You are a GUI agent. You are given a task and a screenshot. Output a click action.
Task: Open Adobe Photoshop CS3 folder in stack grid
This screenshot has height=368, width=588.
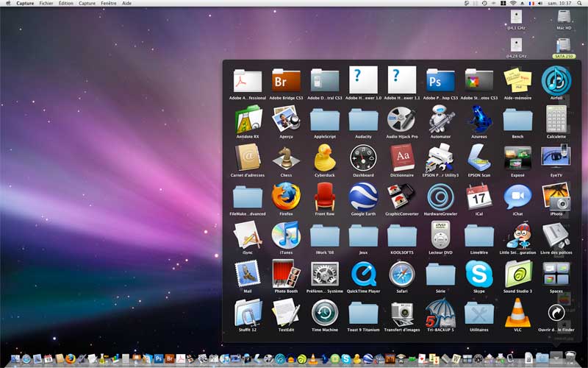(x=440, y=80)
